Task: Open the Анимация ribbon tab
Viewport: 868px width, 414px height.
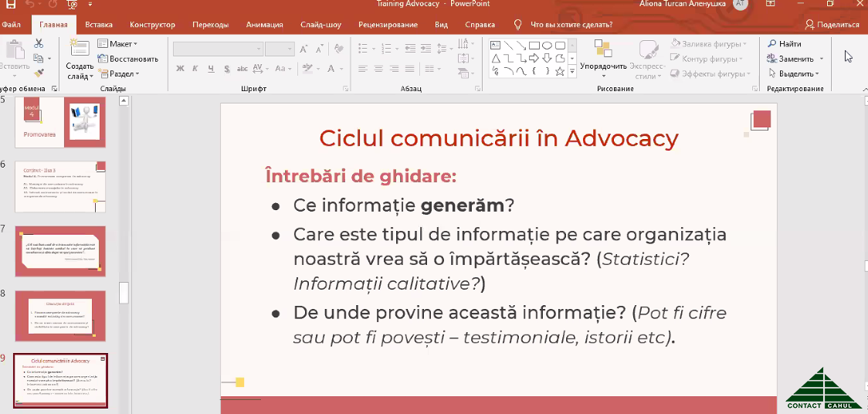Action: tap(264, 25)
